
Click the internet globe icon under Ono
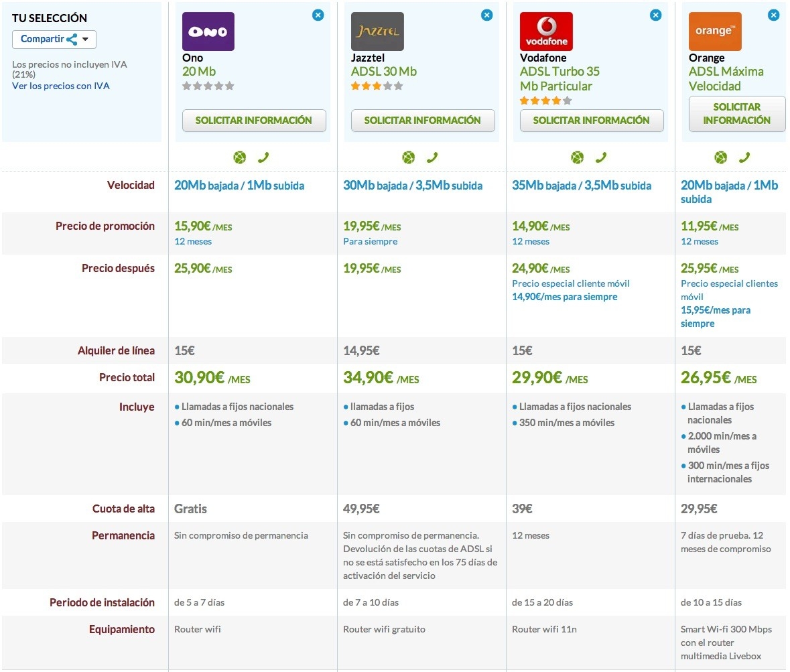(x=240, y=157)
